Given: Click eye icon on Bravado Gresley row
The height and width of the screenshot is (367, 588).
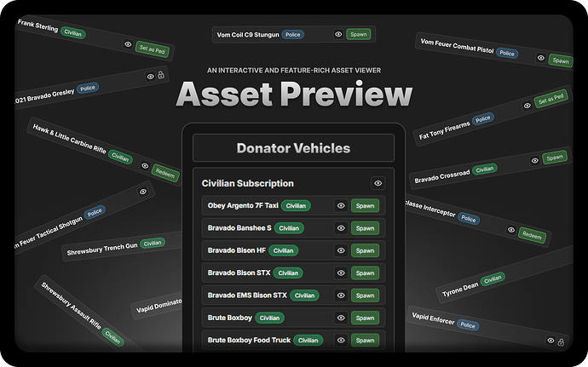Looking at the screenshot, I should pyautogui.click(x=150, y=77).
